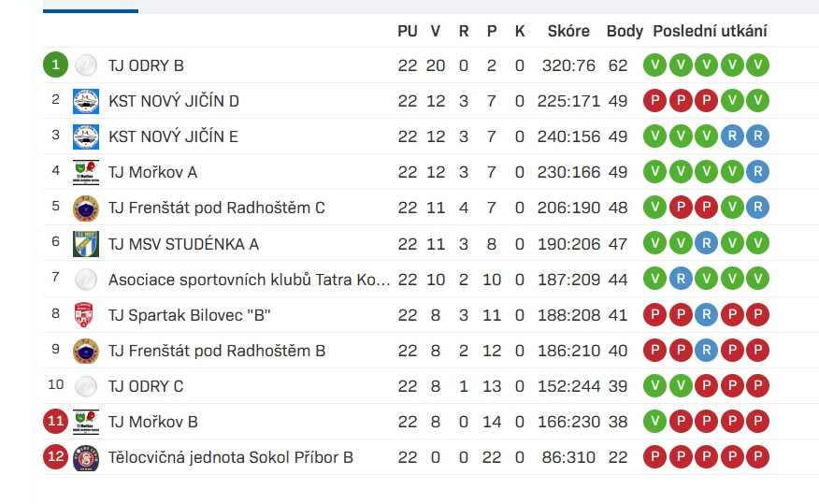The height and width of the screenshot is (504, 819).
Task: Open the Asociace sportovních klubů Tatra team link
Action: 249,280
